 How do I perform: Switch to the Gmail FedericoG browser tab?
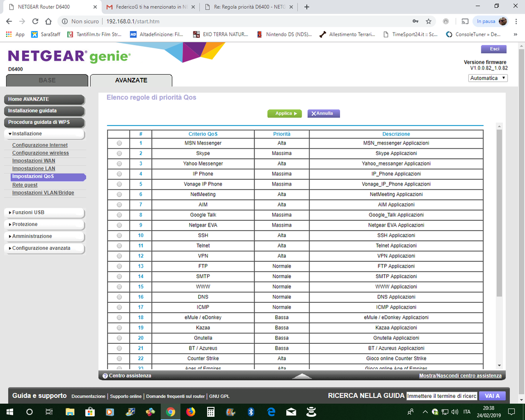coord(151,7)
